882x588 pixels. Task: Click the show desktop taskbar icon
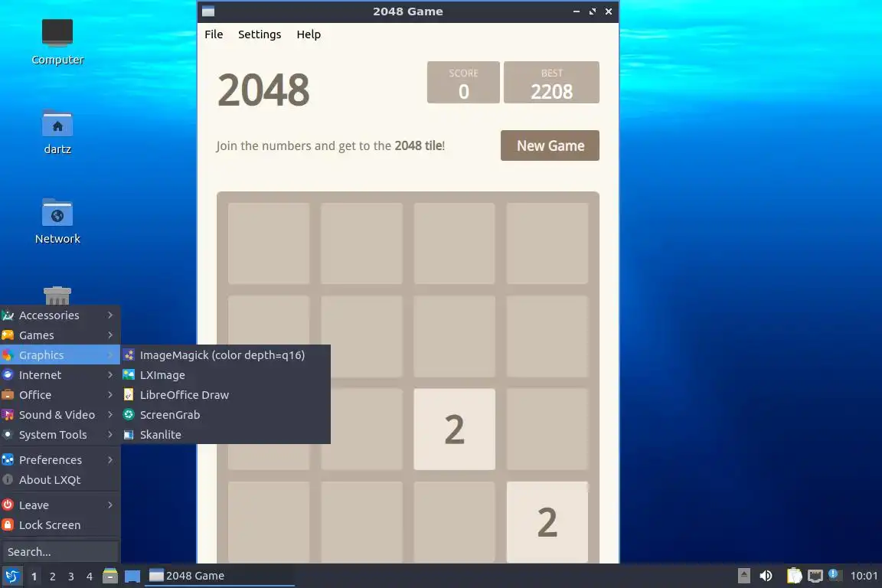132,576
